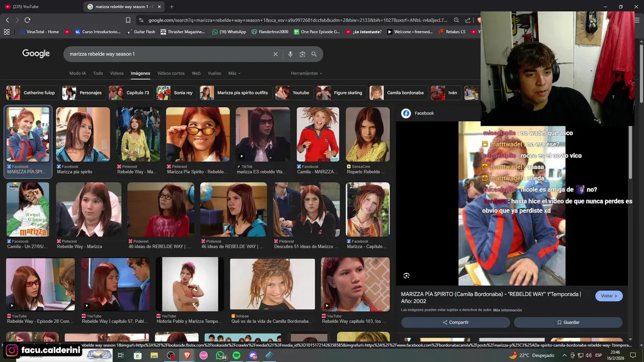Screen dimensions: 644x362
Task: Click the bookmark page icon in address bar
Action: click(128, 20)
